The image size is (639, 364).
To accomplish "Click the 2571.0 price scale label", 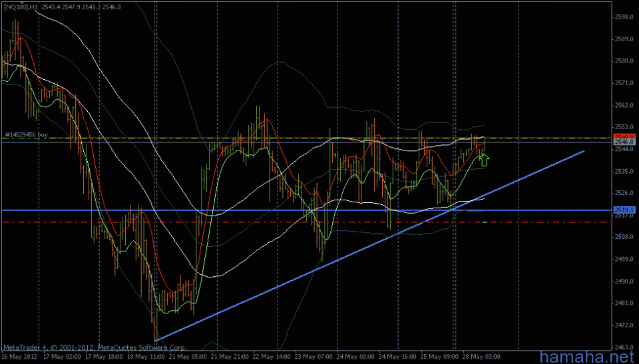I will (625, 83).
